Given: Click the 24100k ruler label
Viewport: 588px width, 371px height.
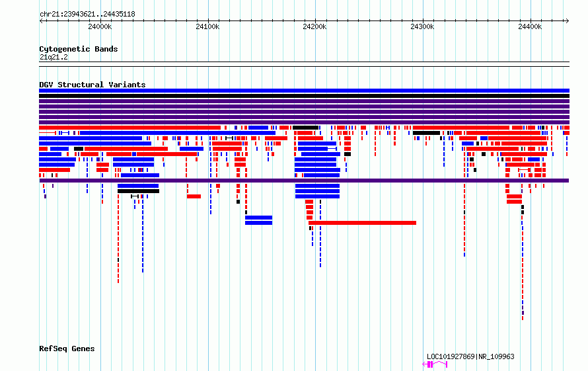Looking at the screenshot, I should 207,26.
